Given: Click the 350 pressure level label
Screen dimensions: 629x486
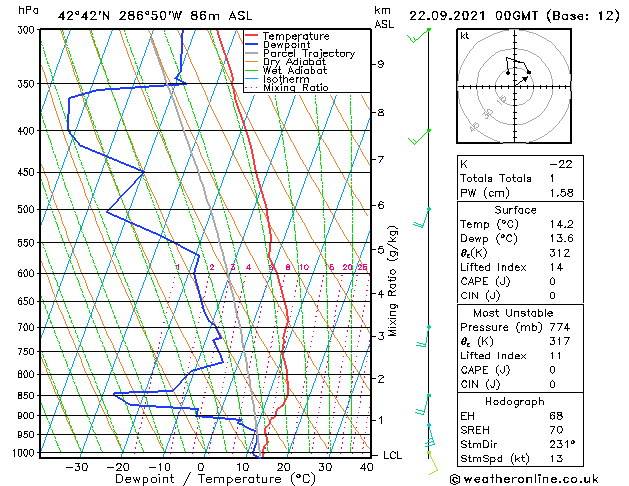Looking at the screenshot, I should tap(28, 84).
